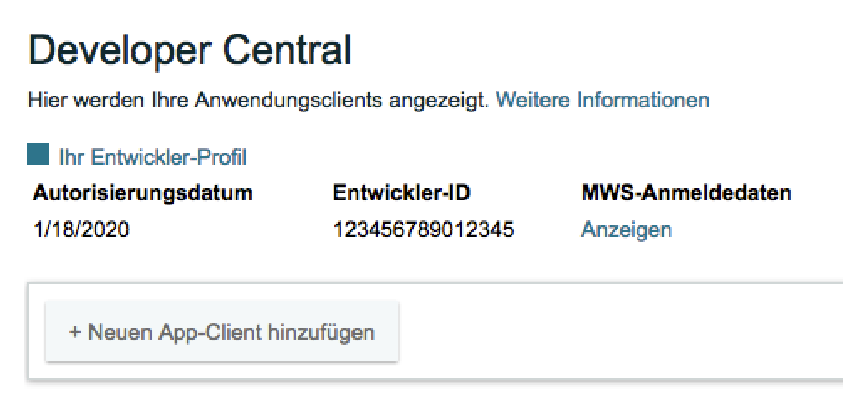868x399 pixels.
Task: Click the plus sign on the App-Client button
Action: coord(75,332)
